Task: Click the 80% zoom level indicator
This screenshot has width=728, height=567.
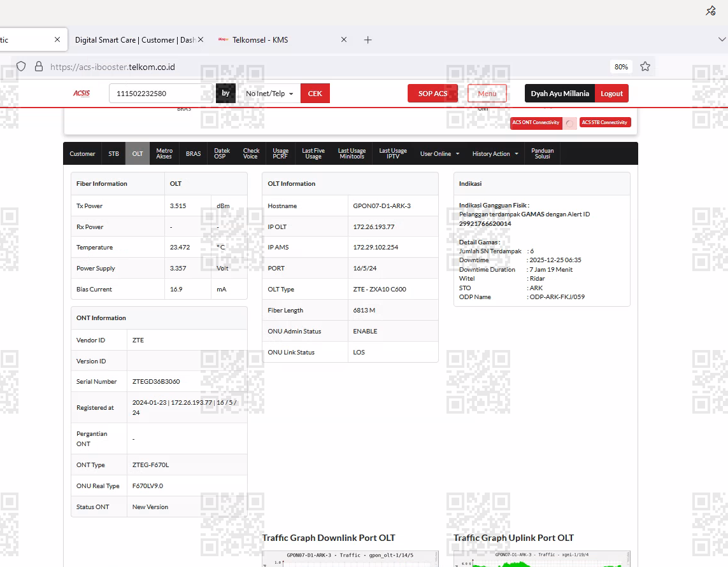Action: point(621,67)
